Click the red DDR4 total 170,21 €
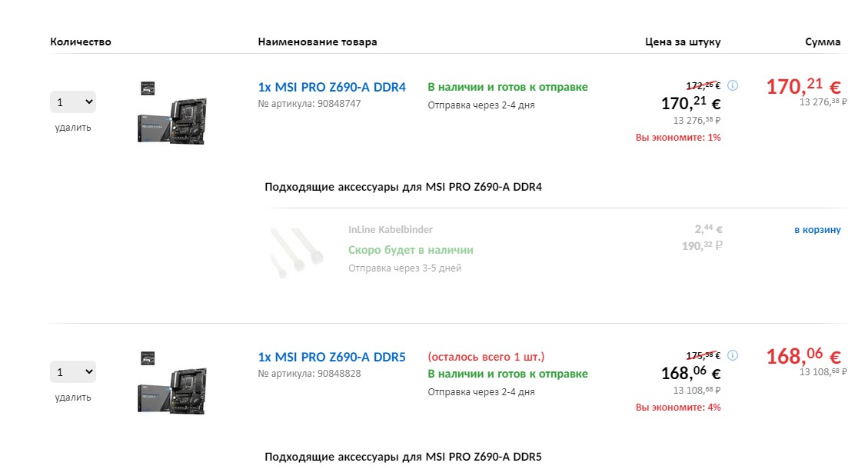This screenshot has height=476, width=868. [x=803, y=86]
